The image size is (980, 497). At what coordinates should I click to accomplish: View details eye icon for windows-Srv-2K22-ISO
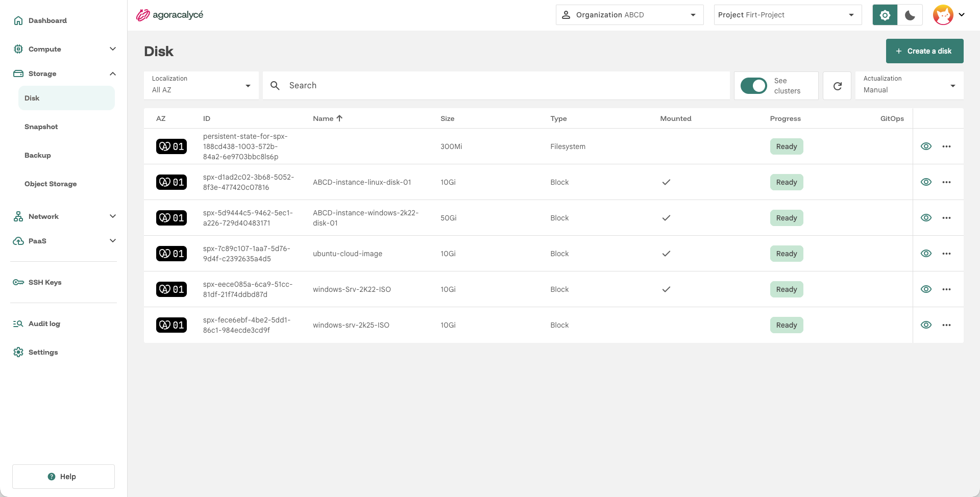(x=926, y=289)
